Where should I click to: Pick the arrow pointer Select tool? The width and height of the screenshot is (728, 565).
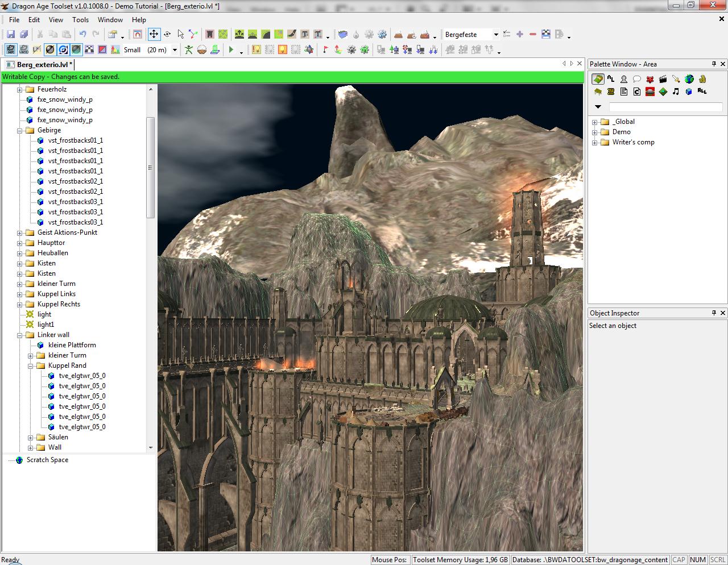pyautogui.click(x=180, y=35)
